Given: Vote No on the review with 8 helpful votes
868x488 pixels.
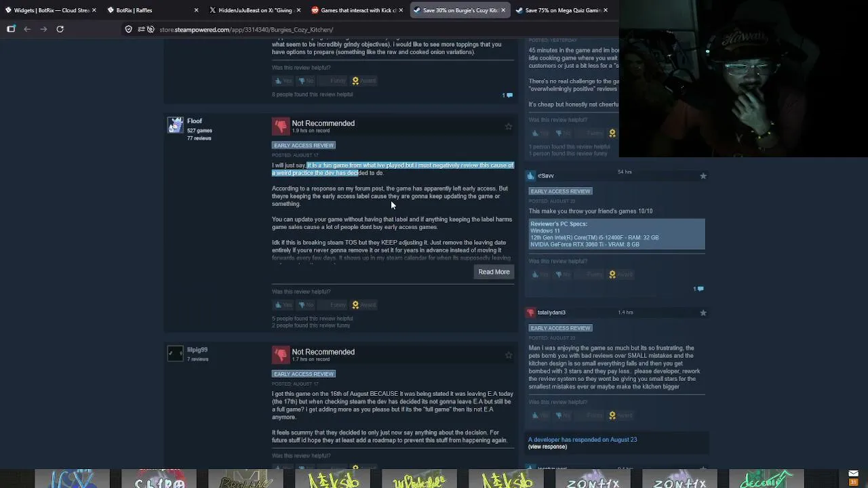Looking at the screenshot, I should (306, 81).
